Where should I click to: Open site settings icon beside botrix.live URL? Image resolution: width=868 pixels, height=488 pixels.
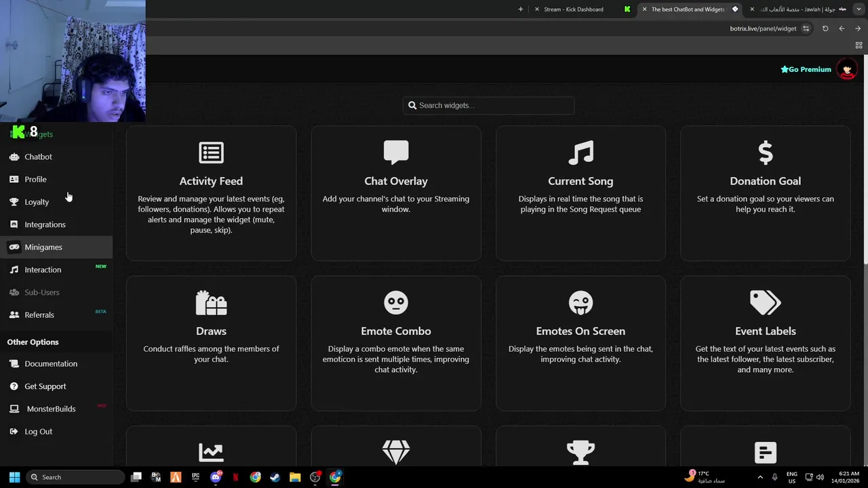click(806, 28)
